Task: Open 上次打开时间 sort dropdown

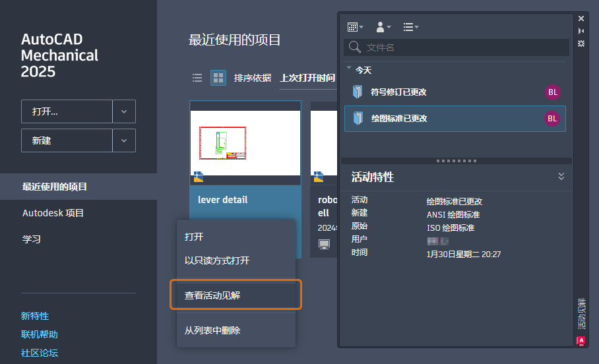Action: pos(307,78)
